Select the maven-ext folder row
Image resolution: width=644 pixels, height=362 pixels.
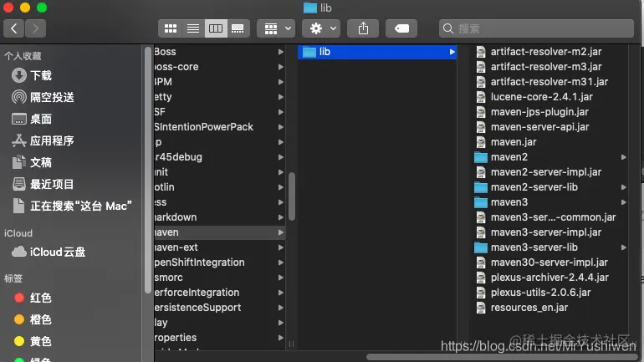220,247
